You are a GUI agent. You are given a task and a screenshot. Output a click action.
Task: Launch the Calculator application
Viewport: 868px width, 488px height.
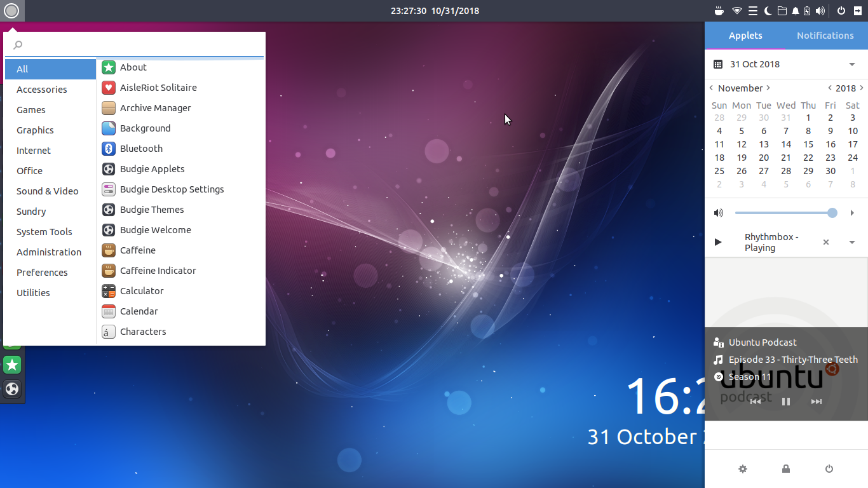click(140, 290)
